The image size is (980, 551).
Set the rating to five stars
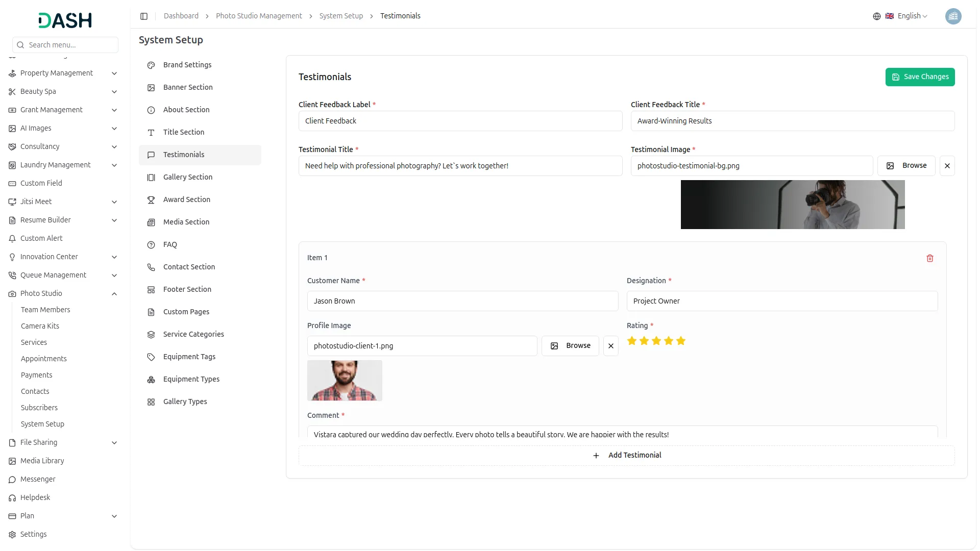(680, 341)
